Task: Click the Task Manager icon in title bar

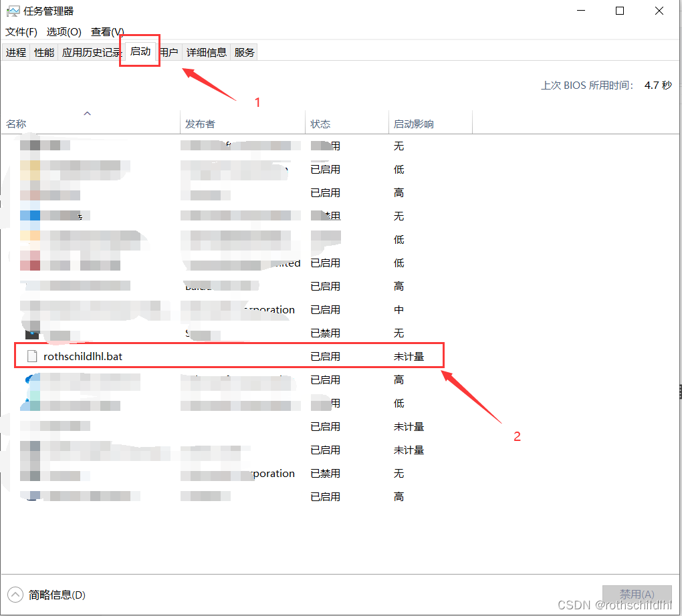Action: (12, 11)
